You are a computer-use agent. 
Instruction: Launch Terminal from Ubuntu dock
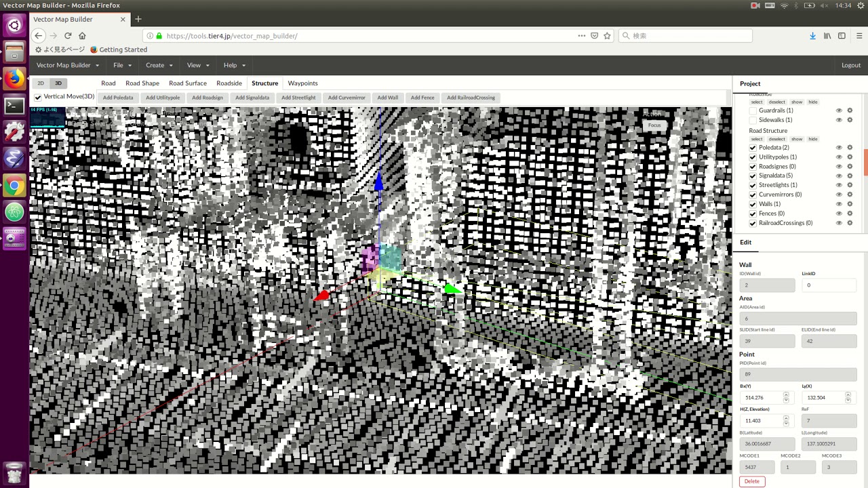(14, 106)
